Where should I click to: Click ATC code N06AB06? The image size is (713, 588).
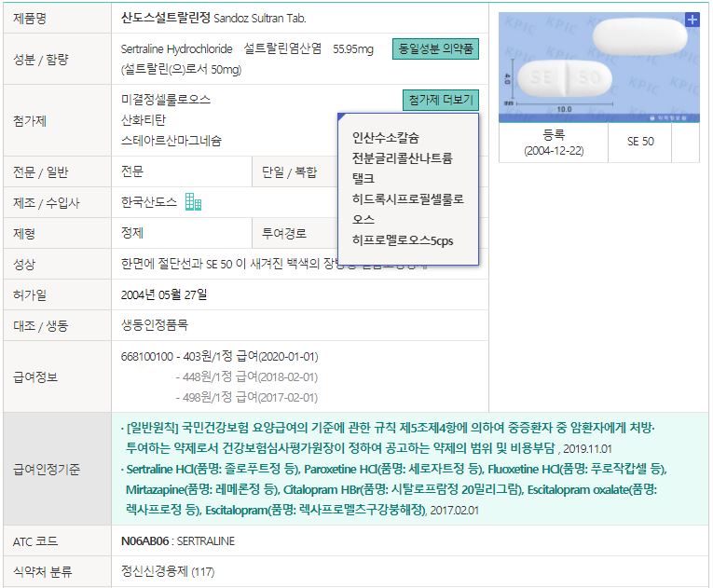click(x=144, y=540)
